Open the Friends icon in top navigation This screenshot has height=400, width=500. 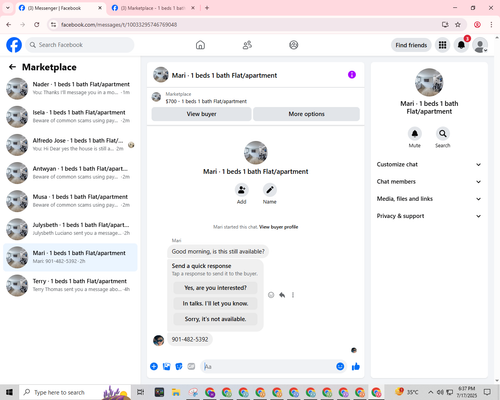pos(247,45)
